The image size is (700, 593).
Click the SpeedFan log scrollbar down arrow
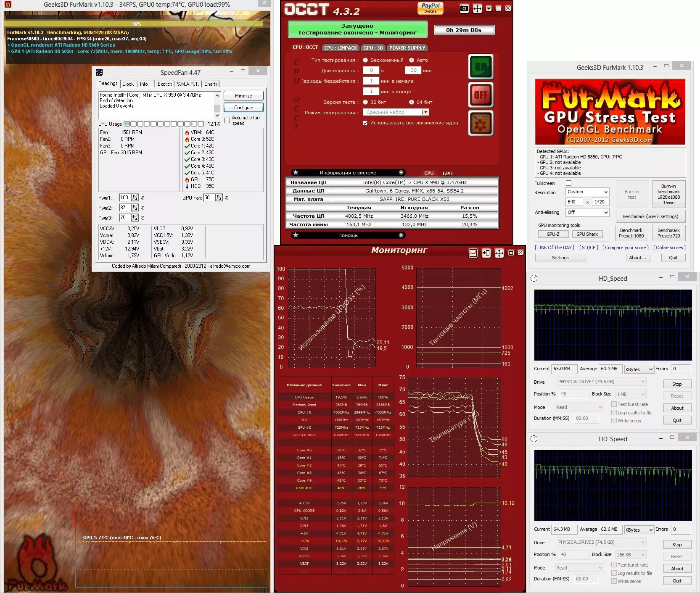[x=217, y=115]
